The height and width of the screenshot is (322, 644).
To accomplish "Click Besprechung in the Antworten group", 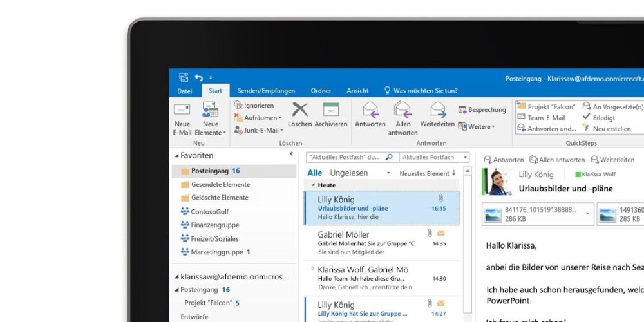I will (482, 110).
